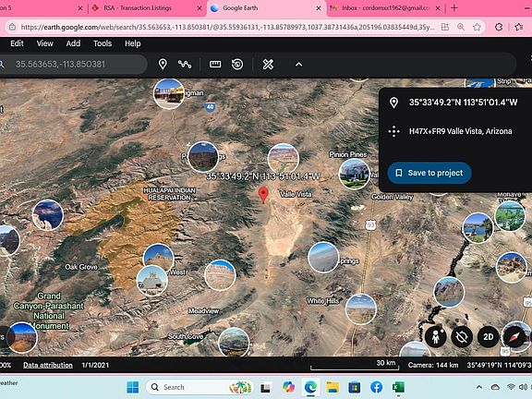532x399 pixels.
Task: Open historical imagery clock tool
Action: point(237,64)
